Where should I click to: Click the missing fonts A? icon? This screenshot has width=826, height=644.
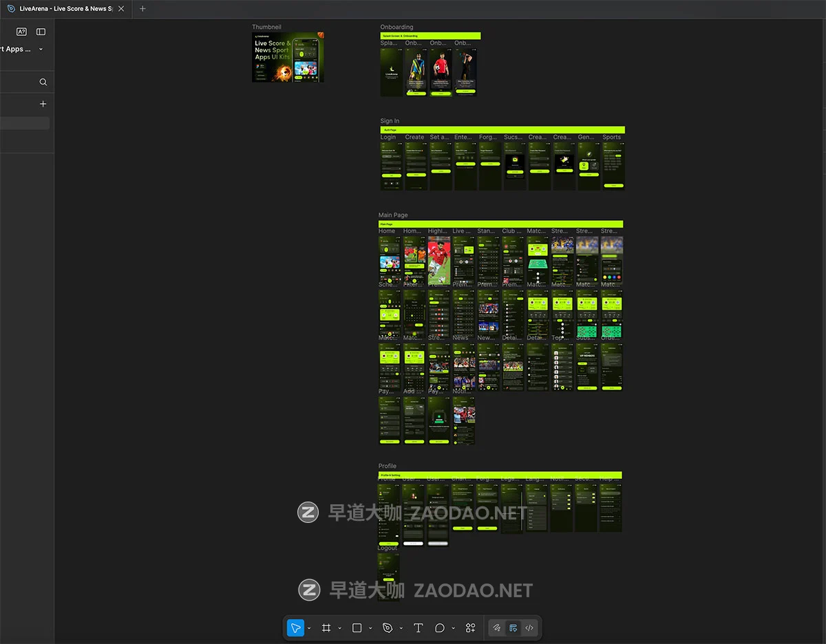(21, 32)
